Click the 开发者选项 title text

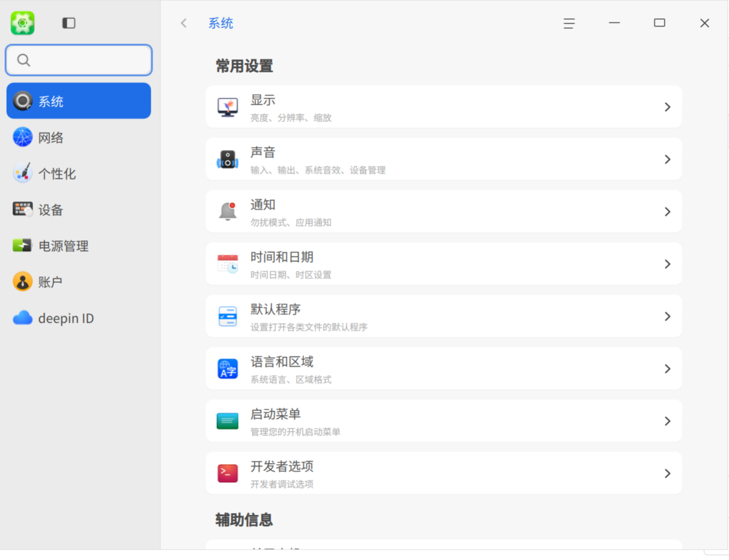(x=282, y=467)
